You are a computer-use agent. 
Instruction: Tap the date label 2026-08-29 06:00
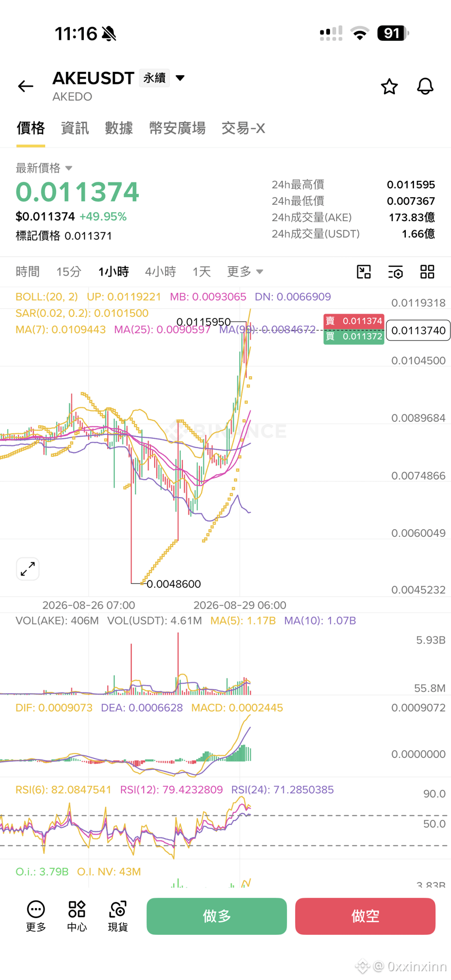point(240,605)
